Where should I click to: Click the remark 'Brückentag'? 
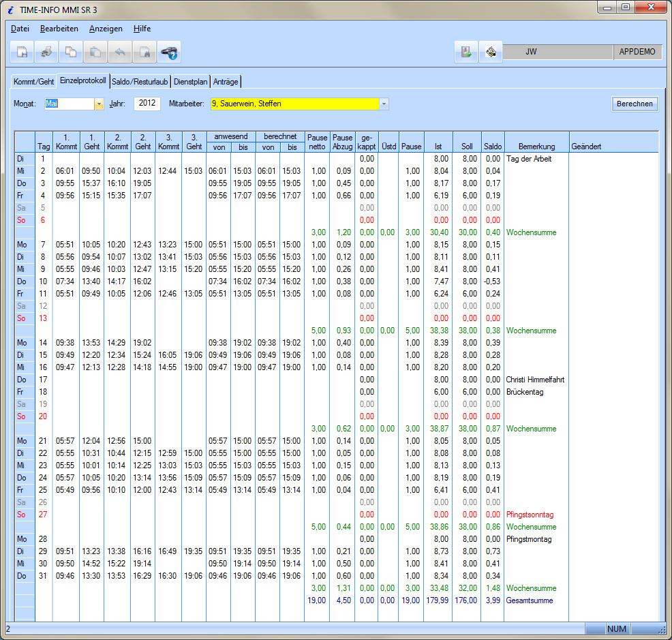[525, 392]
